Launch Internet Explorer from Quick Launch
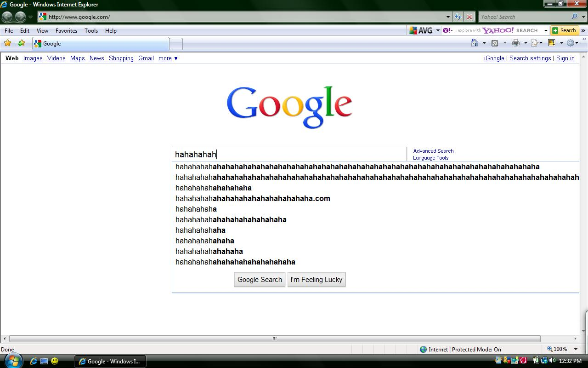588x368 pixels. click(34, 361)
